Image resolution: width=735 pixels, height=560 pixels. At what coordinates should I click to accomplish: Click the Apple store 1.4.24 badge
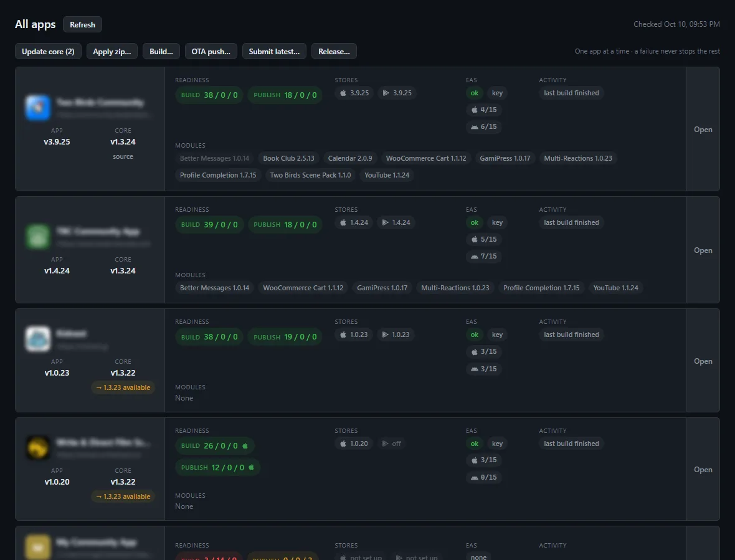tap(354, 222)
